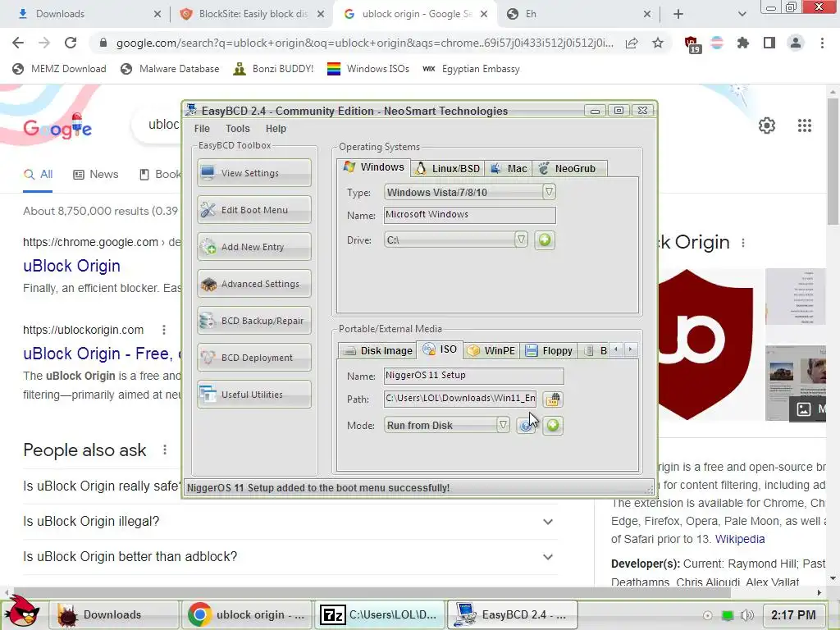This screenshot has height=630, width=840.
Task: Click Chrome's back arrow
Action: coord(18,43)
